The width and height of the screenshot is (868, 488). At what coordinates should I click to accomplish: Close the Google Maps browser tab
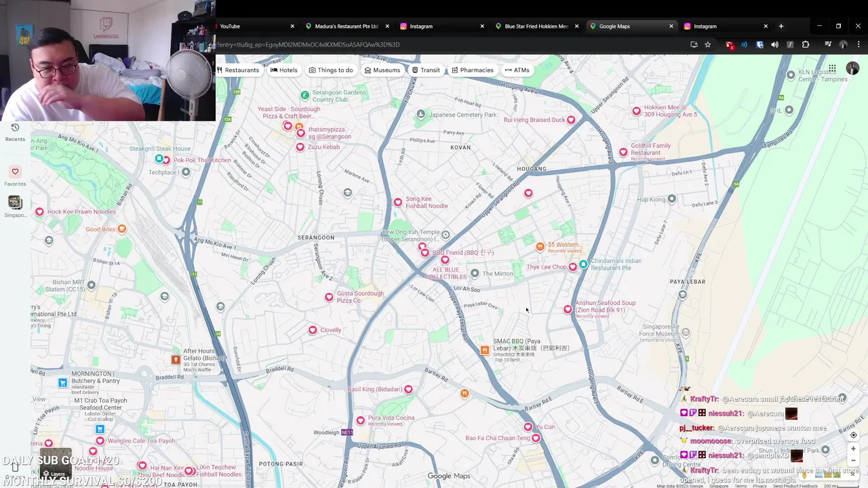click(x=671, y=26)
